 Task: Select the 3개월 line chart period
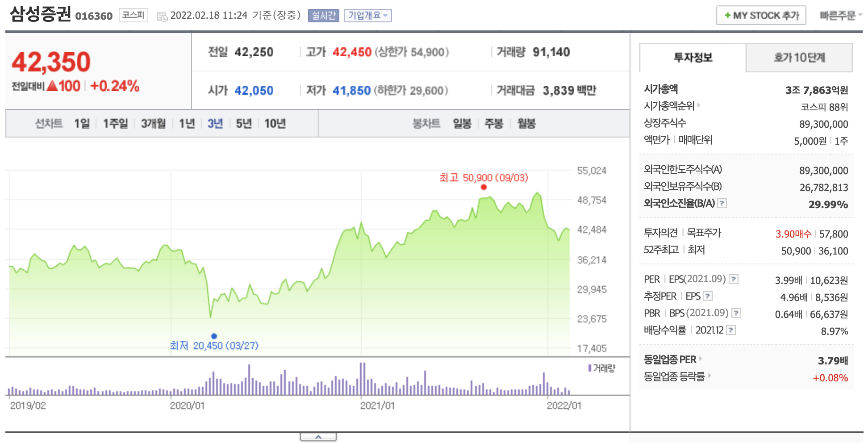tap(153, 123)
